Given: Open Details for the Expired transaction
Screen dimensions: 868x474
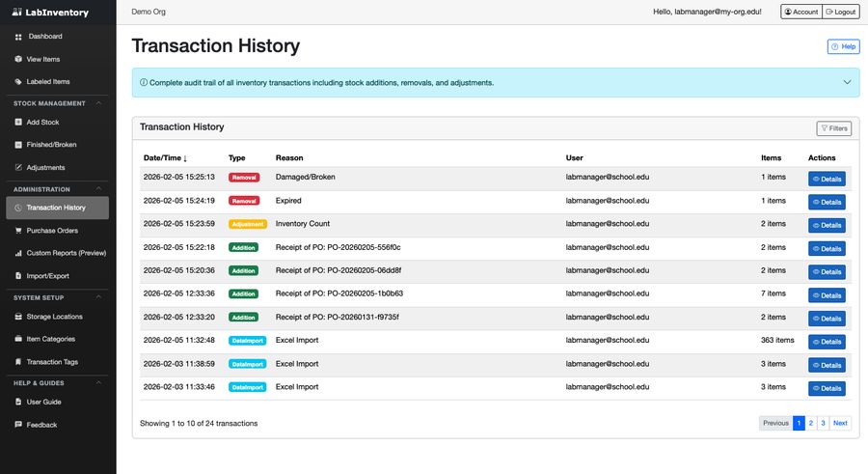Looking at the screenshot, I should (827, 203).
